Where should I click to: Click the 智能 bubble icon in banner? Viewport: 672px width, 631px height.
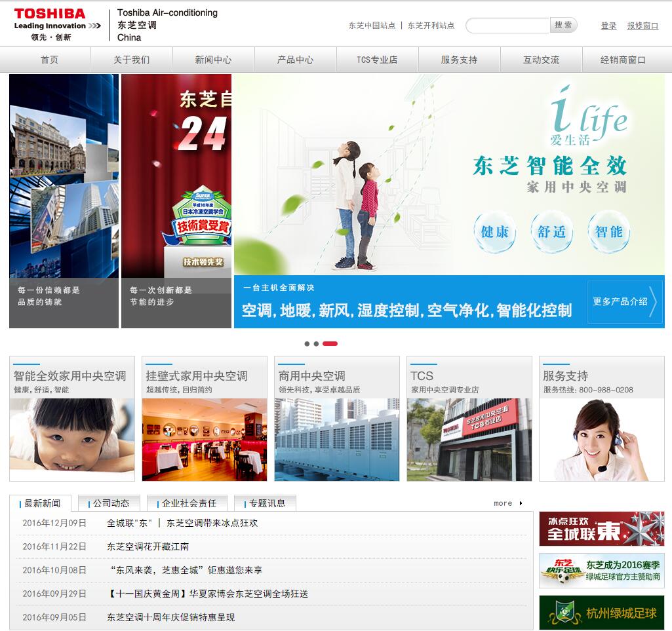coord(608,232)
